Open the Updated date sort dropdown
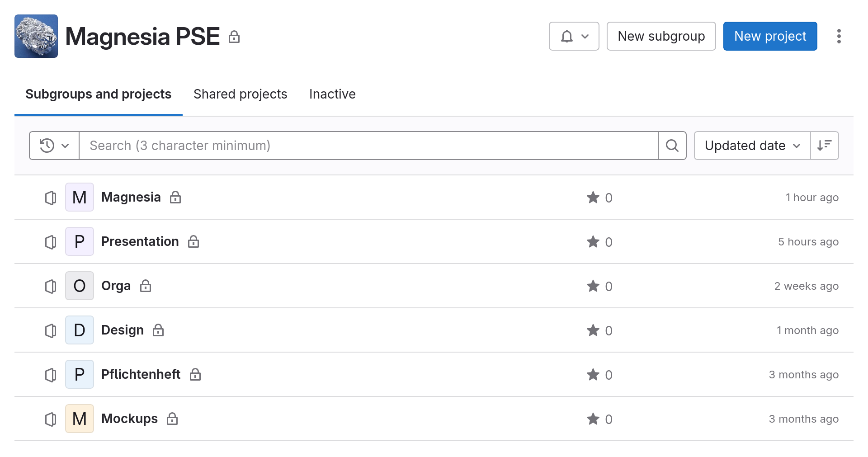Viewport: 868px width, 457px height. (752, 146)
